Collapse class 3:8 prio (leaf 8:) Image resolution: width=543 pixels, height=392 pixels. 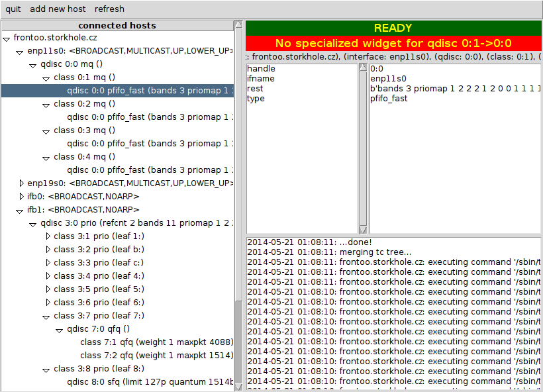point(46,370)
